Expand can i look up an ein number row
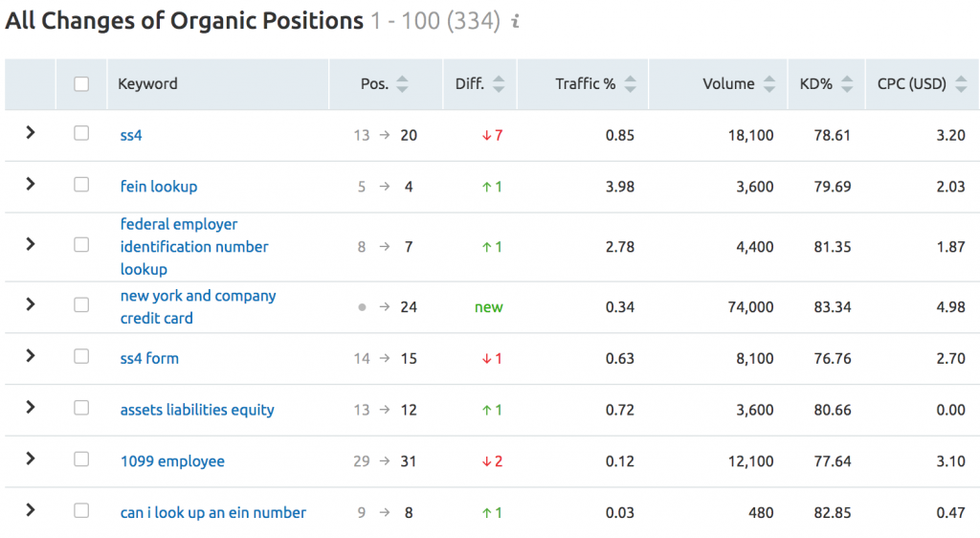Screen dimensions: 980x538 tap(30, 510)
